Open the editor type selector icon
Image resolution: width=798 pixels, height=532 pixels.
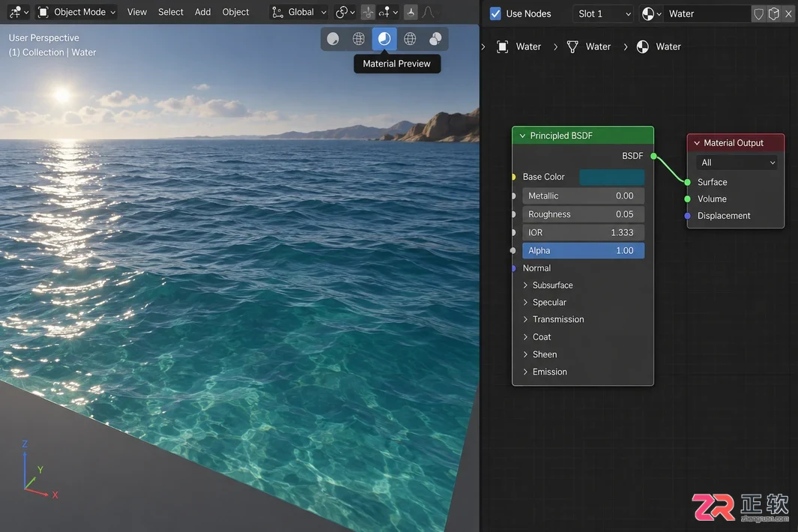[x=18, y=12]
